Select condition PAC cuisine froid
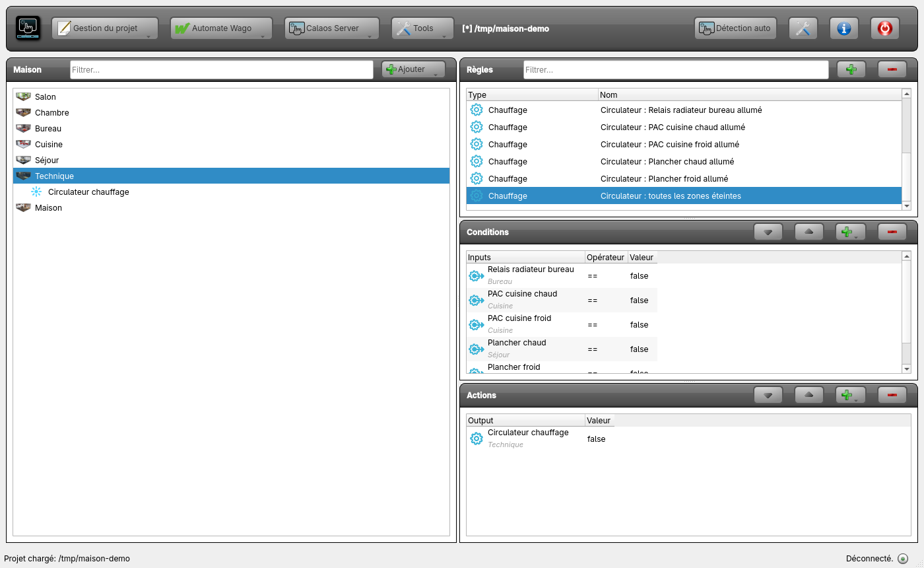The width and height of the screenshot is (924, 568). 562,324
